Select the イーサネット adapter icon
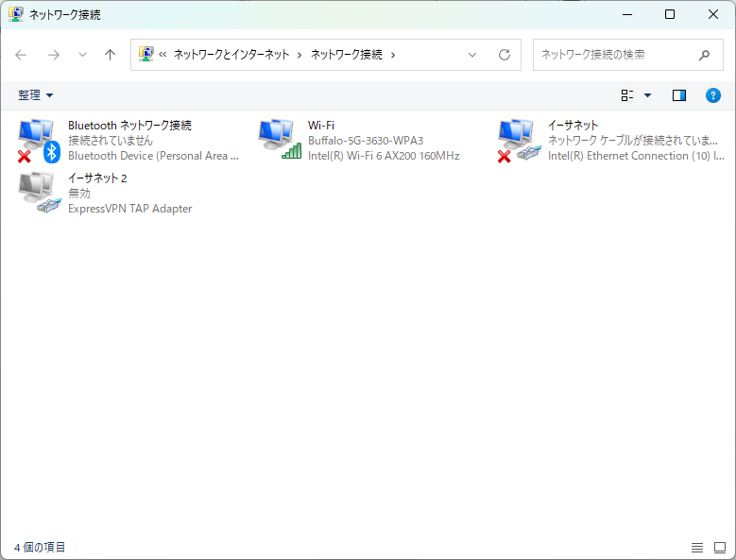The height and width of the screenshot is (560, 736). pos(519,140)
